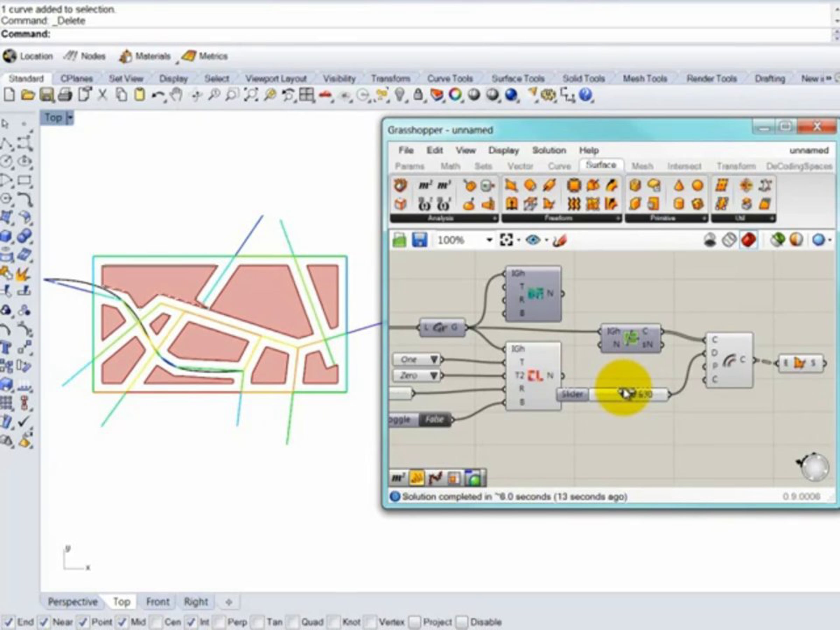The width and height of the screenshot is (840, 630).
Task: Enable the Cen osnap checkbox
Action: (155, 622)
